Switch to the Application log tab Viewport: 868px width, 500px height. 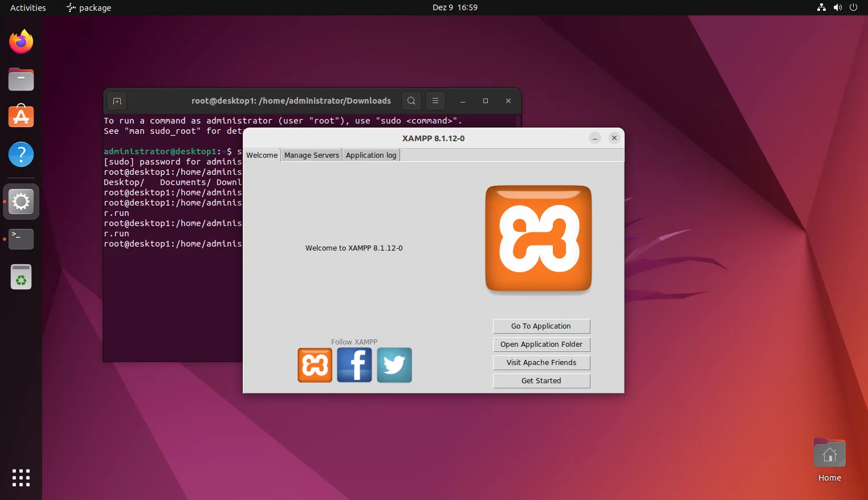[371, 155]
